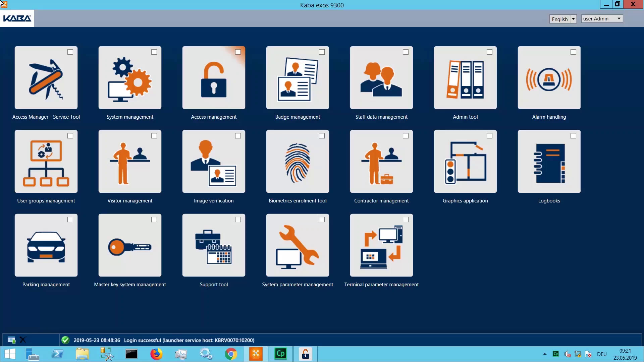Screen dimensions: 644x362
Task: Open Image verification tile
Action: [x=214, y=162]
